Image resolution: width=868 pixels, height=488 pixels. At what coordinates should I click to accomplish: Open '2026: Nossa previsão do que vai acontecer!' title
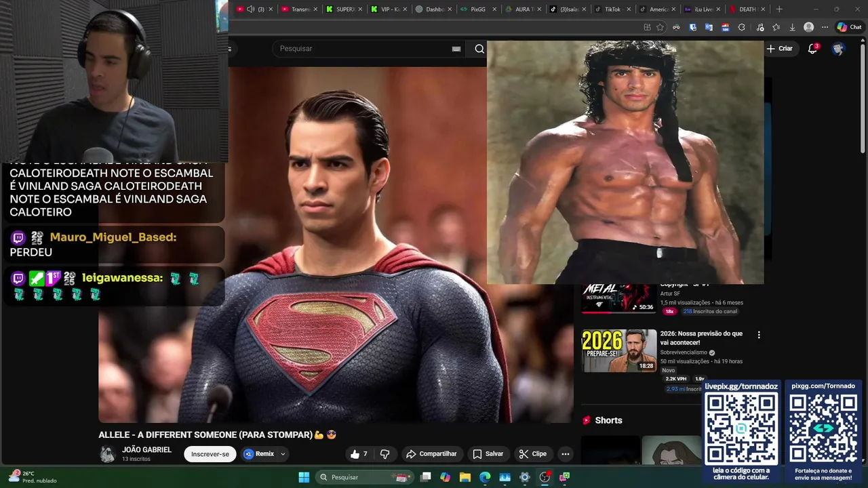[701, 338]
